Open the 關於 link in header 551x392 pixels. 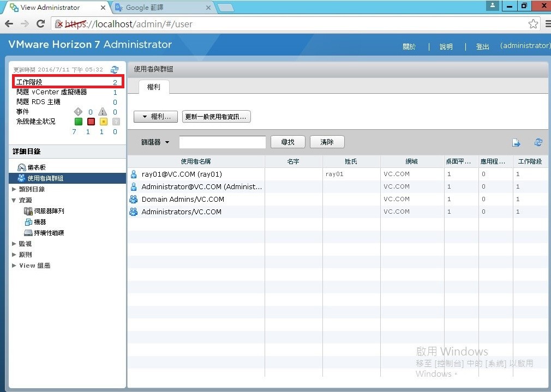(409, 46)
